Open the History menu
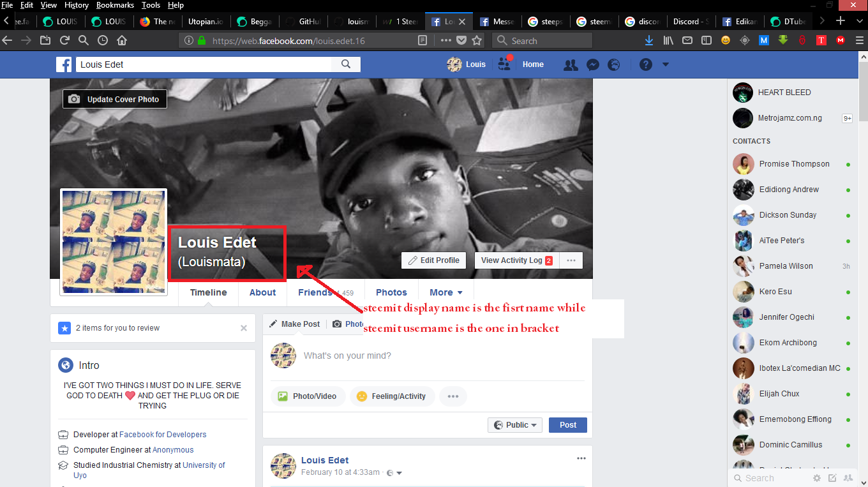The height and width of the screenshot is (487, 868). [x=76, y=5]
